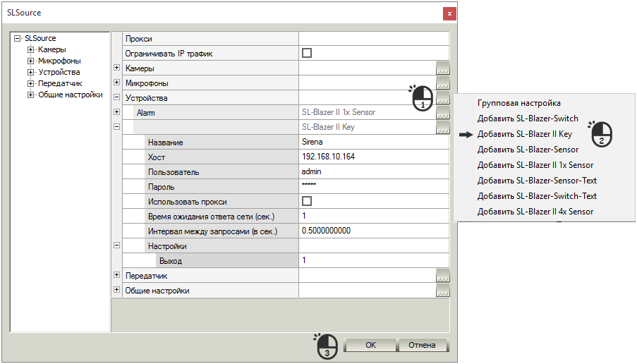Open the ellipsis button on Общие настройки row
Screen dimensions: 637x364
443,291
